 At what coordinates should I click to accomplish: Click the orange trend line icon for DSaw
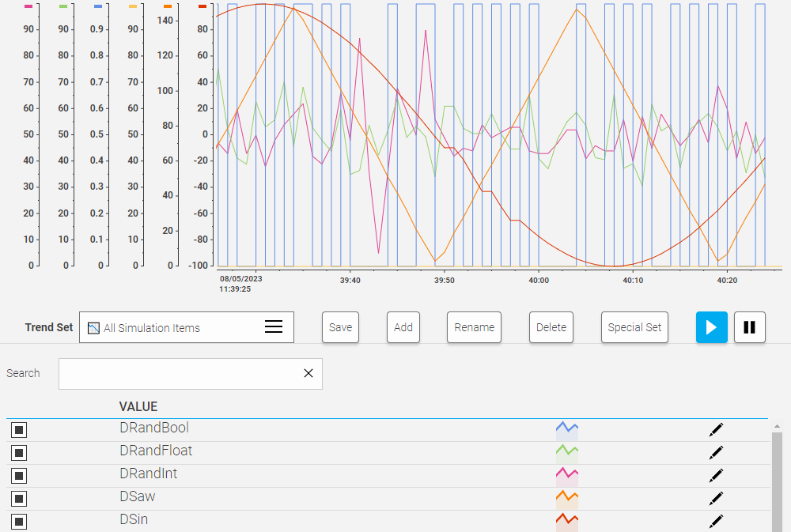click(568, 498)
